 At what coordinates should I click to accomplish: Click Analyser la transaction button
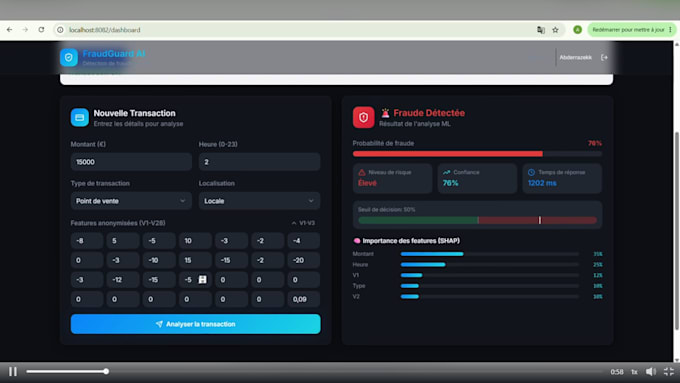[196, 324]
